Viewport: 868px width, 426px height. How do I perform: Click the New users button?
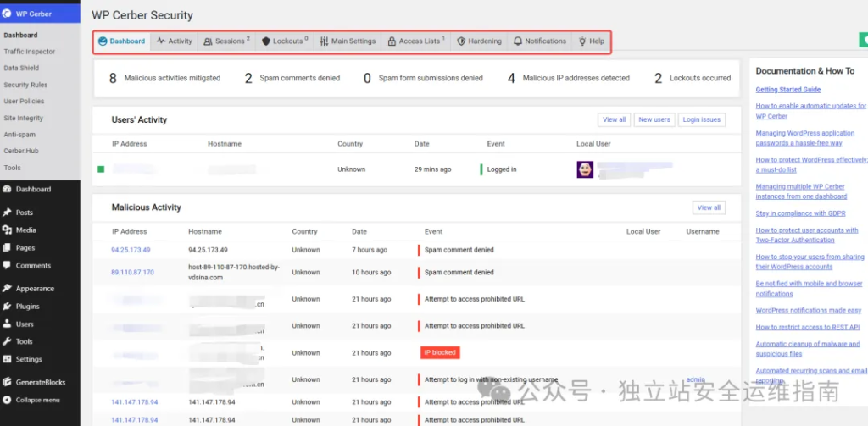click(x=654, y=119)
